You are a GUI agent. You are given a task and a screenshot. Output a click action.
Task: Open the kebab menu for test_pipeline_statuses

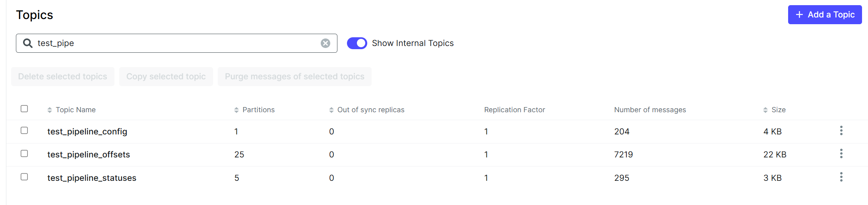click(x=841, y=177)
